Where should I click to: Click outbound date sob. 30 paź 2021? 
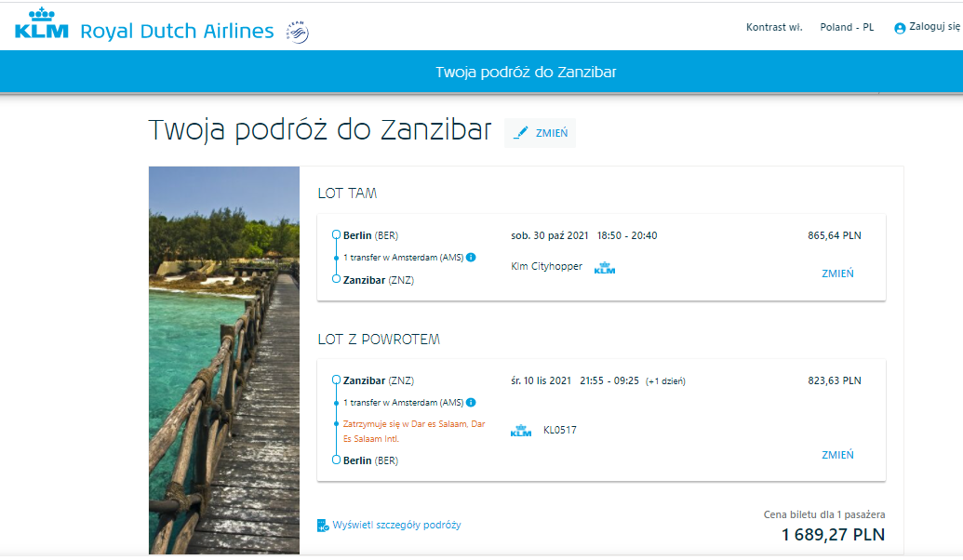(550, 235)
